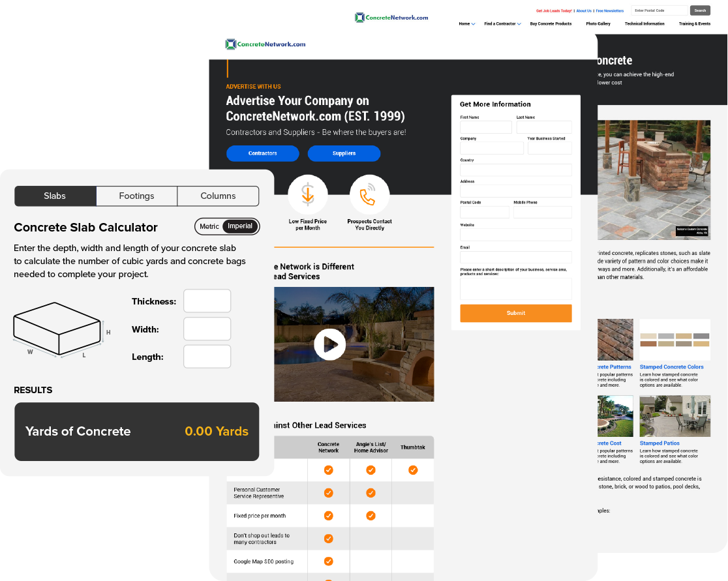
Task: Click the Contractors button
Action: tap(263, 153)
